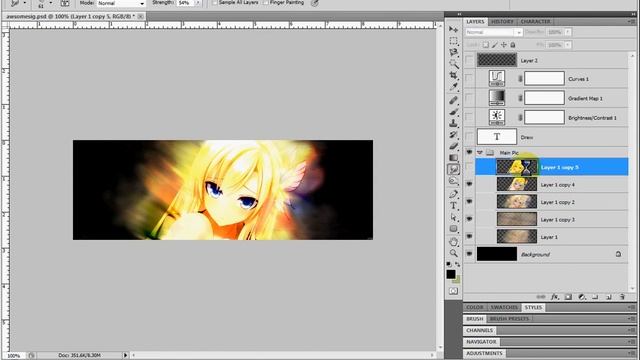The width and height of the screenshot is (640, 360).
Task: Show the Gradient Map 1 layer
Action: coord(469,98)
